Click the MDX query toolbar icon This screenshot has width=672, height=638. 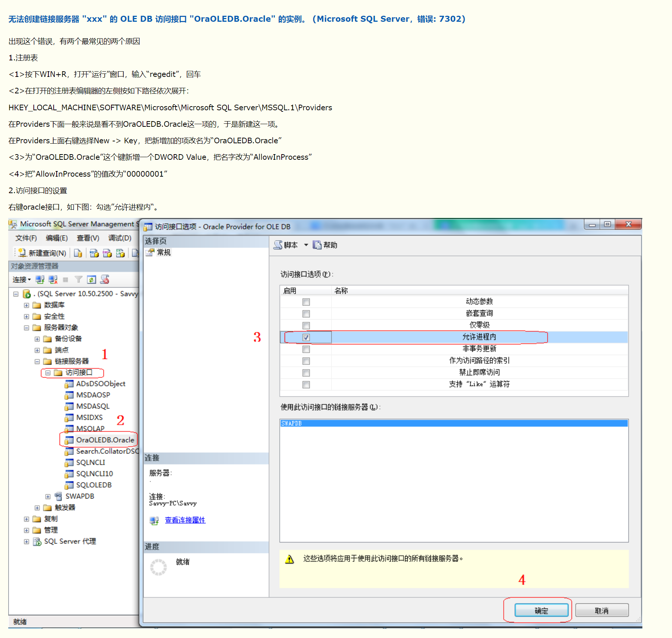[94, 253]
